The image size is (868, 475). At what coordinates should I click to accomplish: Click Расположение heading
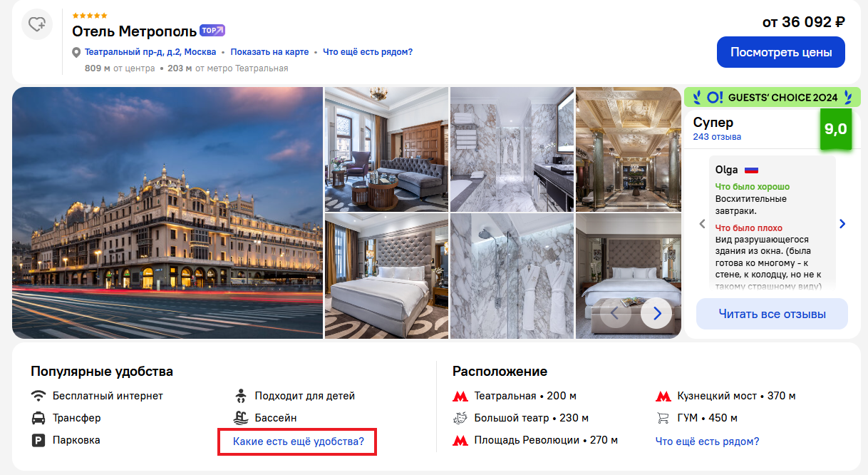(x=500, y=372)
